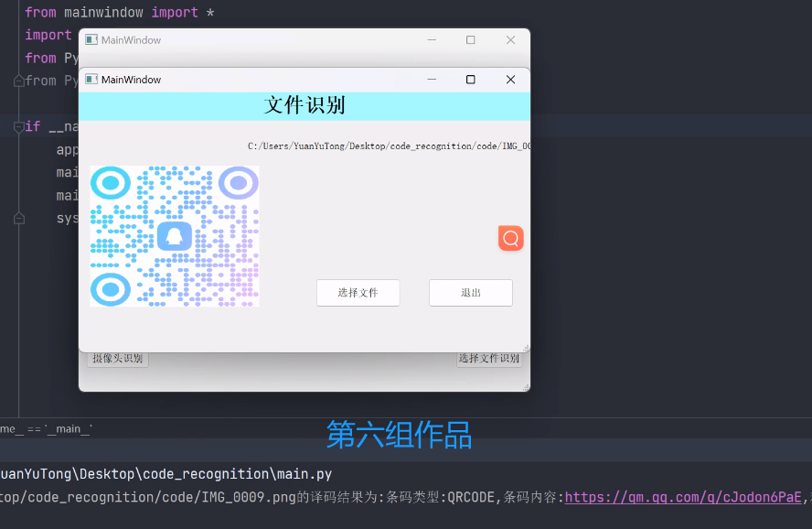Click the IMG_0009 file path text in the dialog
The width and height of the screenshot is (812, 529).
click(389, 145)
